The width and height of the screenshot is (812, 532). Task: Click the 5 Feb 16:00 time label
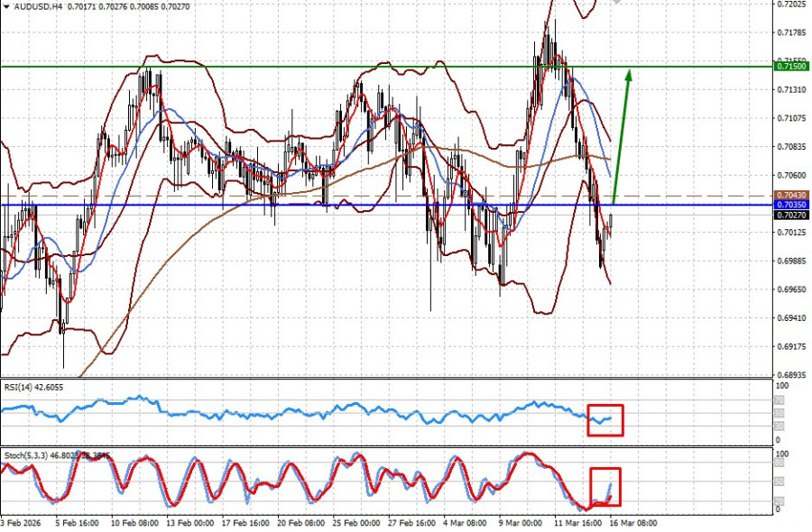(78, 523)
